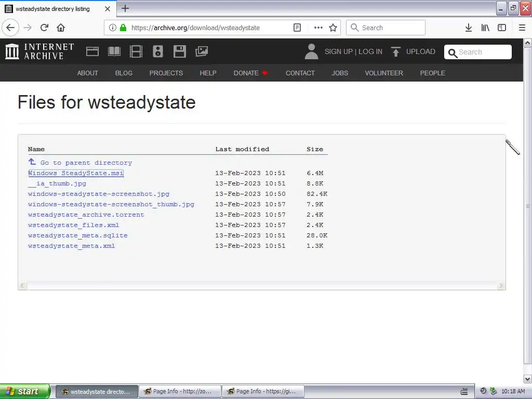
Task: Click the forward navigation arrow
Action: (28, 28)
